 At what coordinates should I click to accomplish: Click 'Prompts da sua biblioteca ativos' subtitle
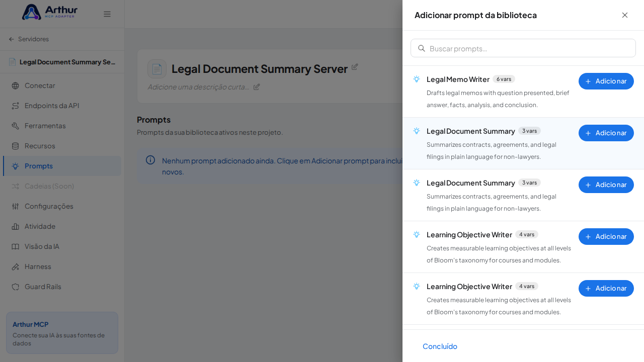tap(210, 132)
